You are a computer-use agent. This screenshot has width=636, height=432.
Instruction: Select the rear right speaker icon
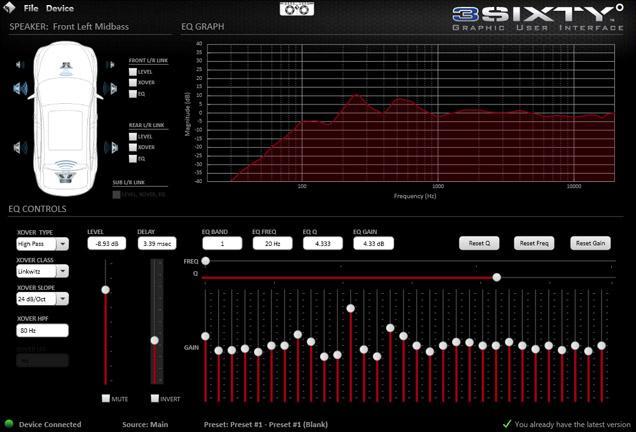[112, 148]
